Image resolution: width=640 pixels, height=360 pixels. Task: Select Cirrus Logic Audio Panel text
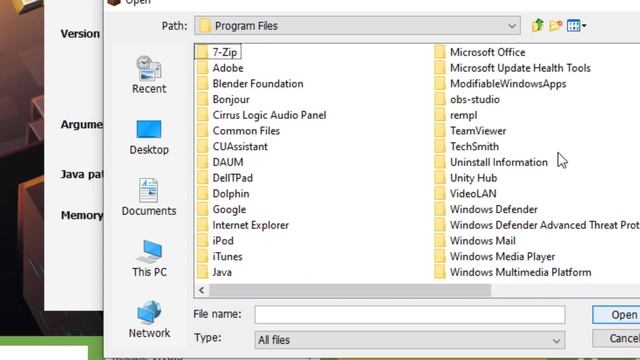click(x=269, y=115)
